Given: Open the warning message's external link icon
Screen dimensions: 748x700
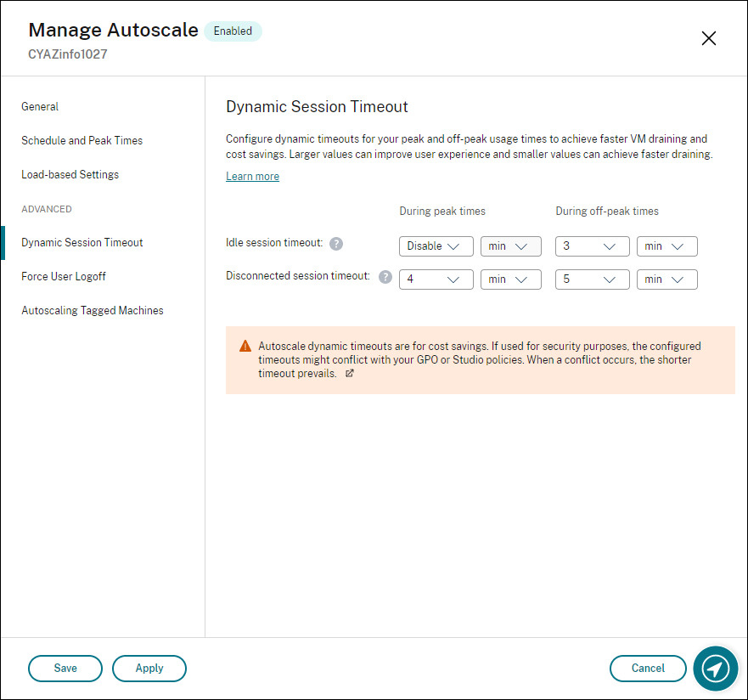Looking at the screenshot, I should click(x=349, y=373).
